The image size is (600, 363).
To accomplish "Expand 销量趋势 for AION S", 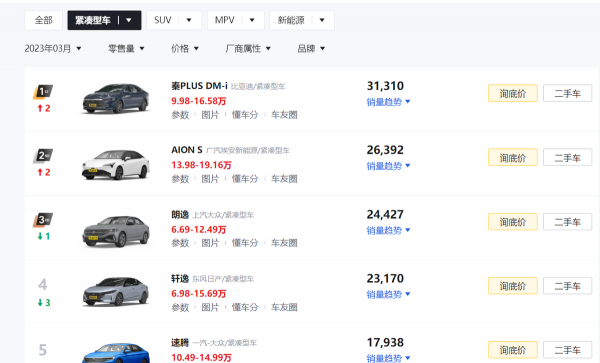I will click(388, 166).
